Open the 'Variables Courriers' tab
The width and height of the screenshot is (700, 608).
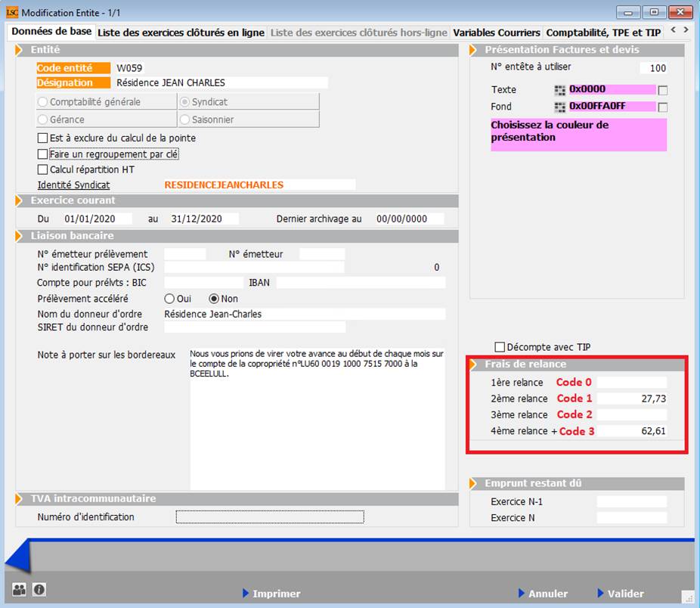coord(497,33)
